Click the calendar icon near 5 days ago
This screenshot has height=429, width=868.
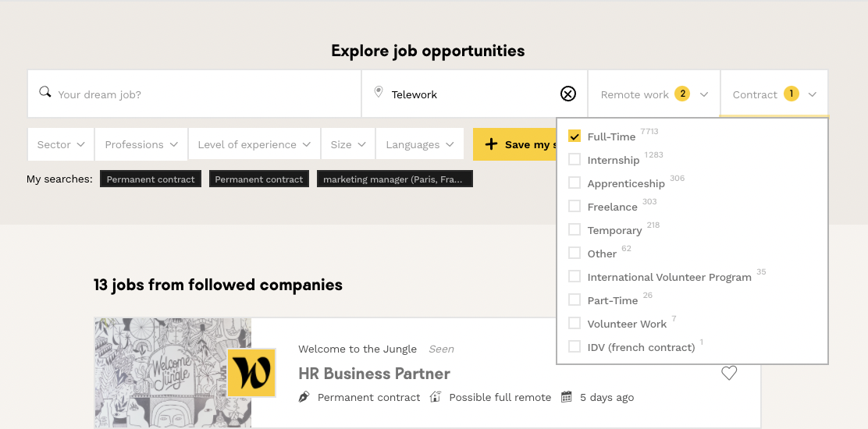(567, 397)
